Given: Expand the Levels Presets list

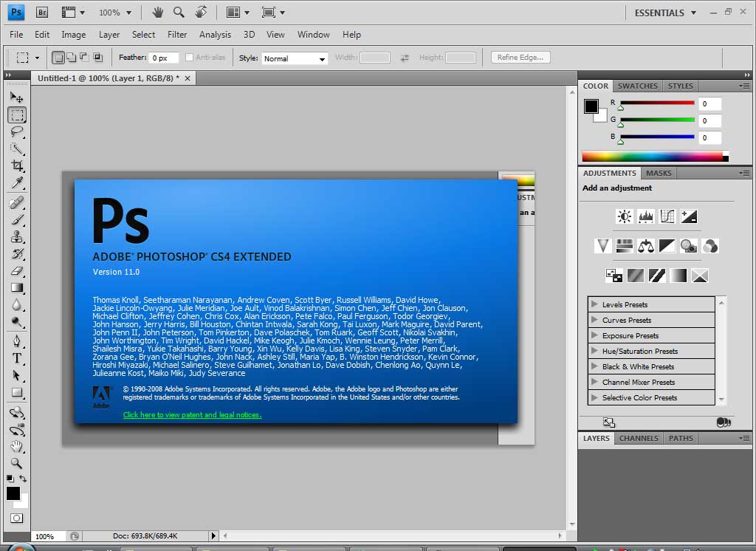Looking at the screenshot, I should pos(595,304).
